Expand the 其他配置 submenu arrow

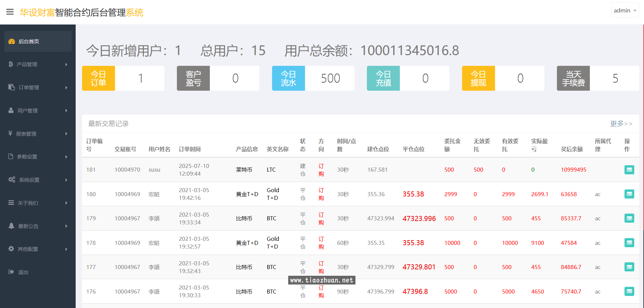pyautogui.click(x=66, y=249)
